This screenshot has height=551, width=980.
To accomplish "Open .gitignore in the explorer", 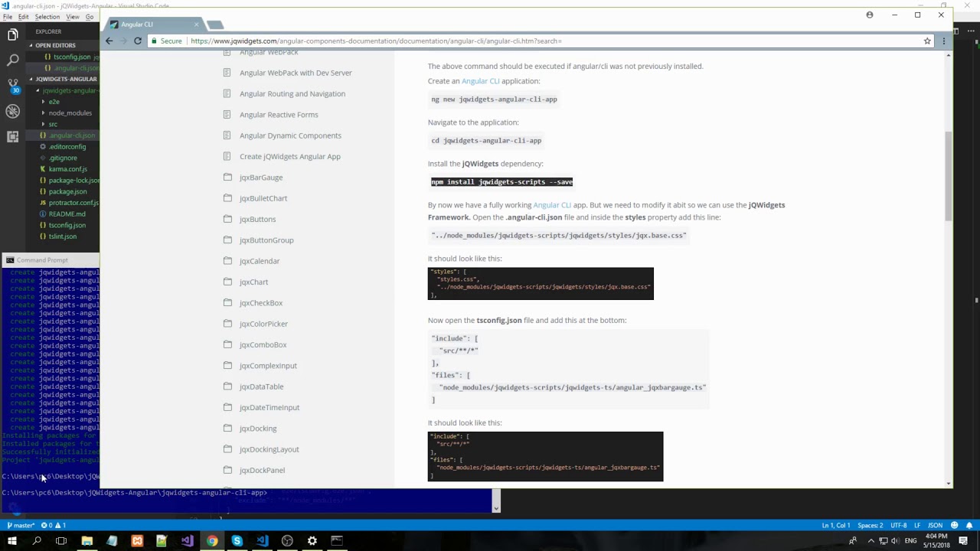I will (63, 158).
